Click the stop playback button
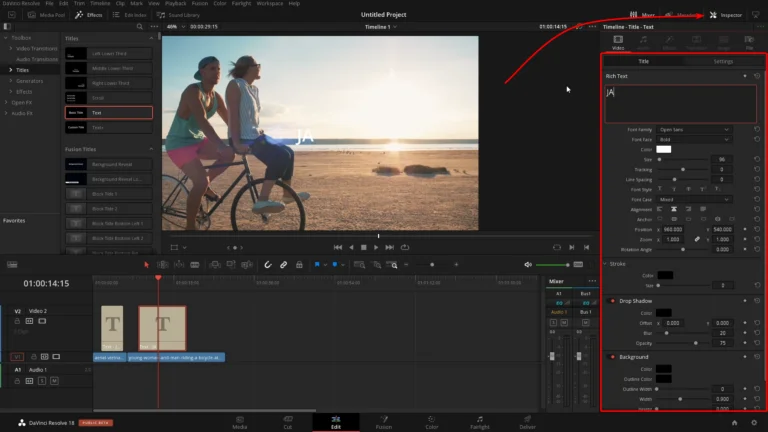Viewport: 768px width, 432px height. click(x=363, y=247)
